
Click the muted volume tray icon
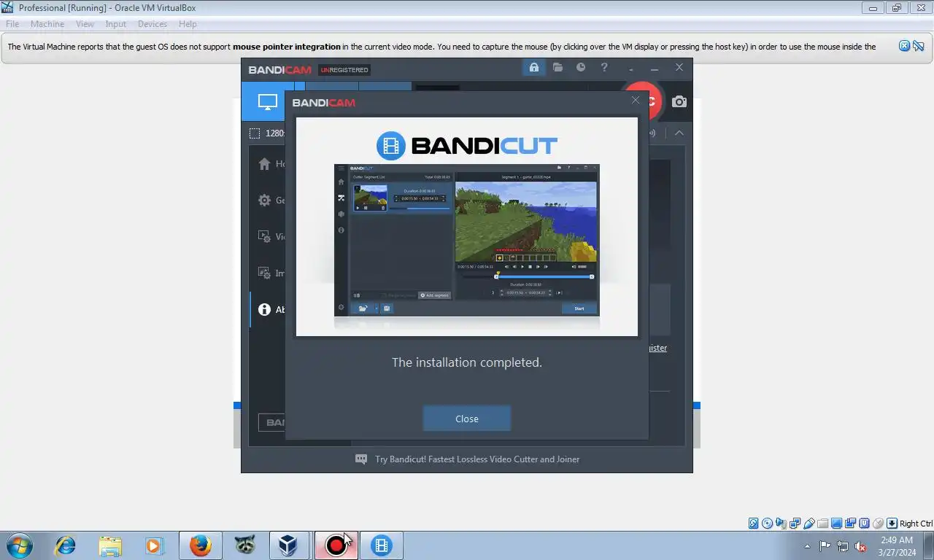click(x=860, y=546)
